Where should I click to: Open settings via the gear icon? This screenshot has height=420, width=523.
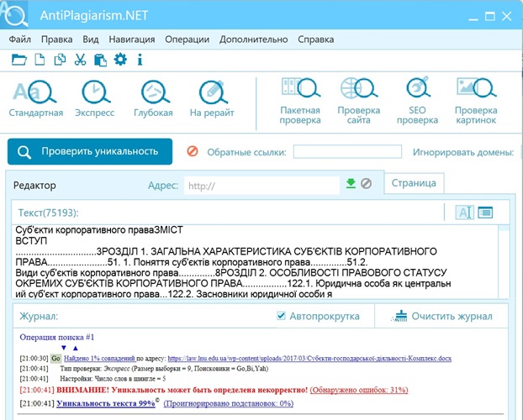coord(120,60)
